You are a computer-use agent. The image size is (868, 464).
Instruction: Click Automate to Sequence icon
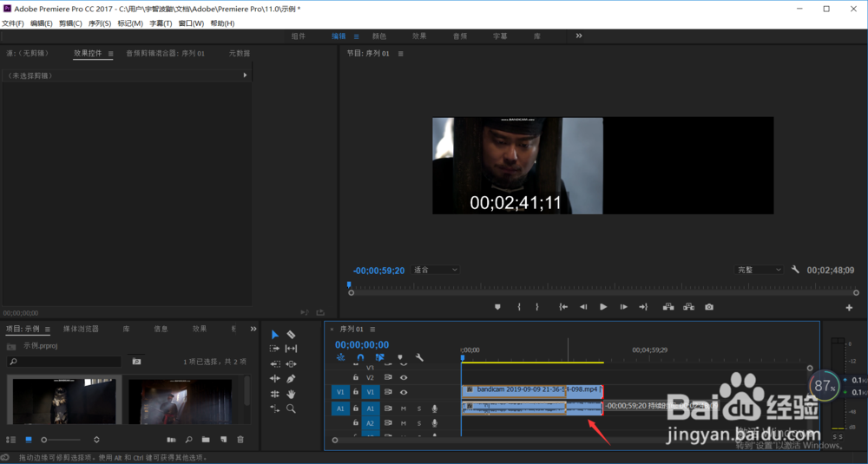point(172,440)
